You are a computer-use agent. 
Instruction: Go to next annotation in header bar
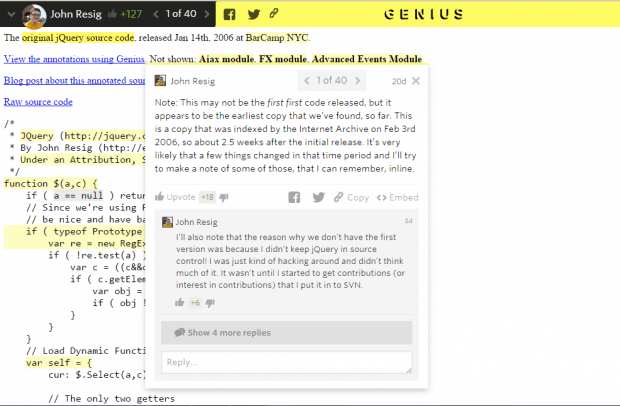tap(207, 14)
